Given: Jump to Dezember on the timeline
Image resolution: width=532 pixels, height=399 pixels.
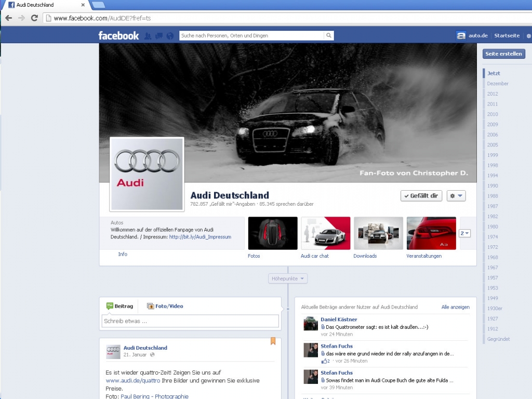Looking at the screenshot, I should (498, 84).
